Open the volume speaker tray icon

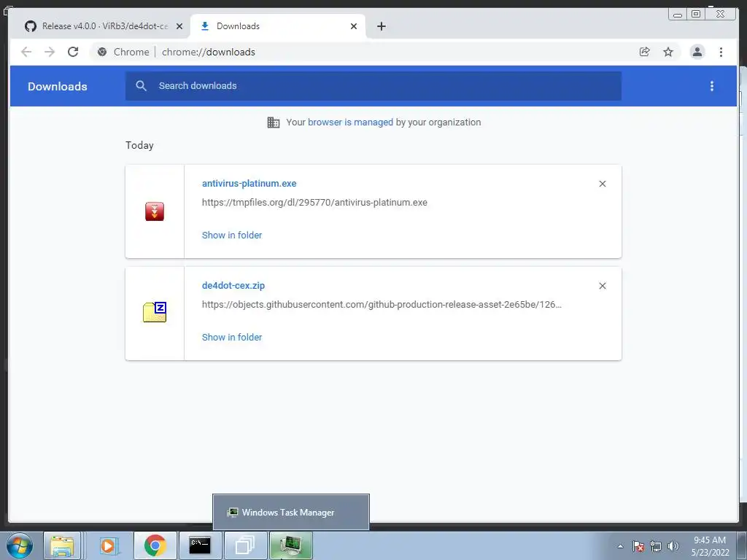coord(673,546)
